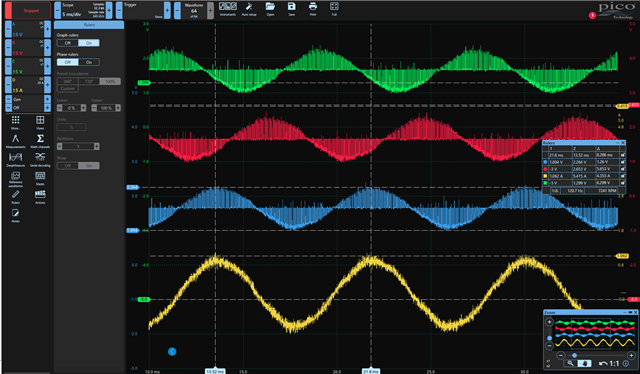Turn Graph rulers Off
This screenshot has height=374, width=640.
67,43
